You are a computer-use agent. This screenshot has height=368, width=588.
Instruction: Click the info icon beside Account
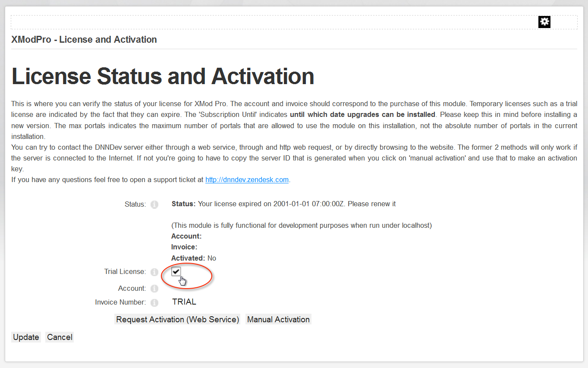click(154, 289)
